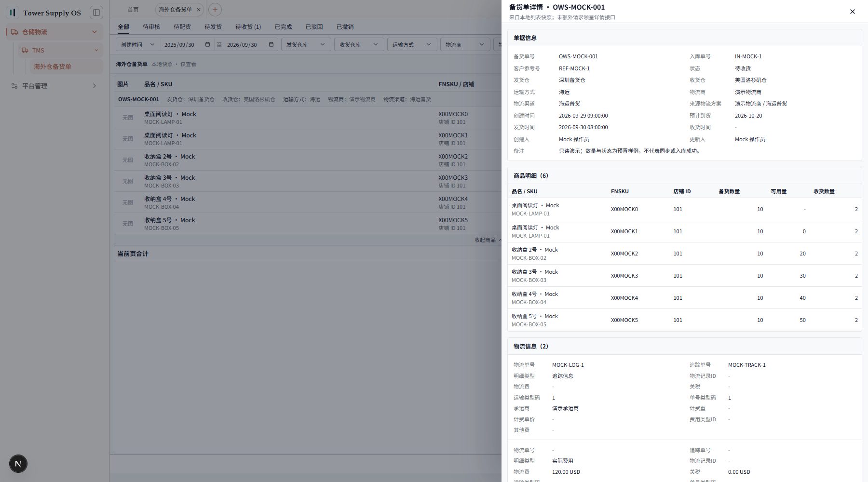
Task: Click 收起商品 to collapse products
Action: (x=488, y=240)
